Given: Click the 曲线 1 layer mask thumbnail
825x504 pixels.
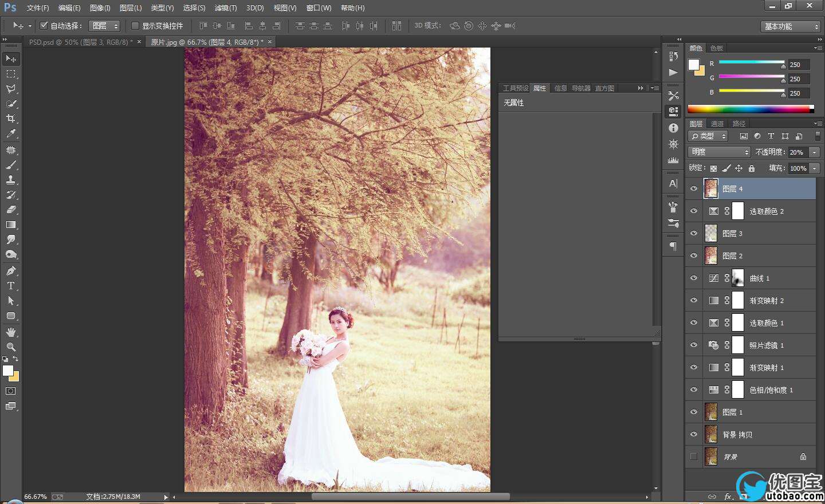Looking at the screenshot, I should tap(738, 278).
